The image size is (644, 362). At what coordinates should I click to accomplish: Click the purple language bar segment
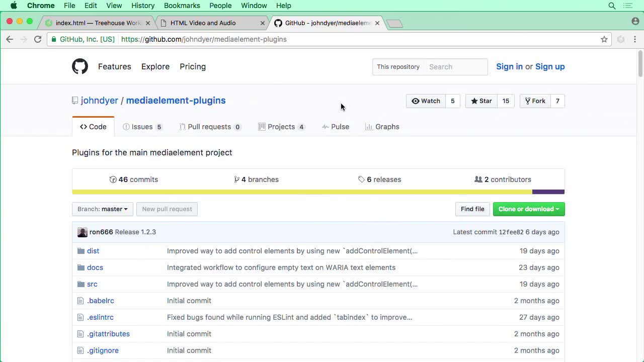548,192
